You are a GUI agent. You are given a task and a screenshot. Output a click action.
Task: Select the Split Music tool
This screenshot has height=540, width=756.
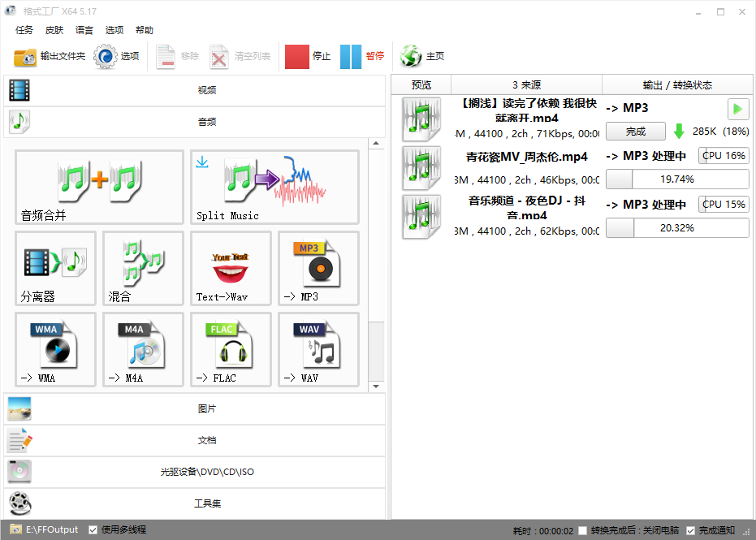(x=274, y=187)
